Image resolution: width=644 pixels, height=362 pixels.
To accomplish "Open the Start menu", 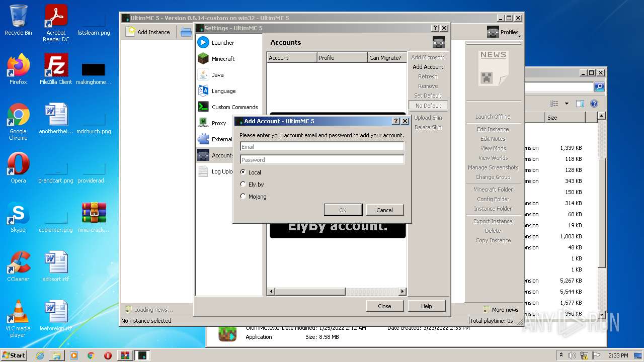I will [x=14, y=355].
